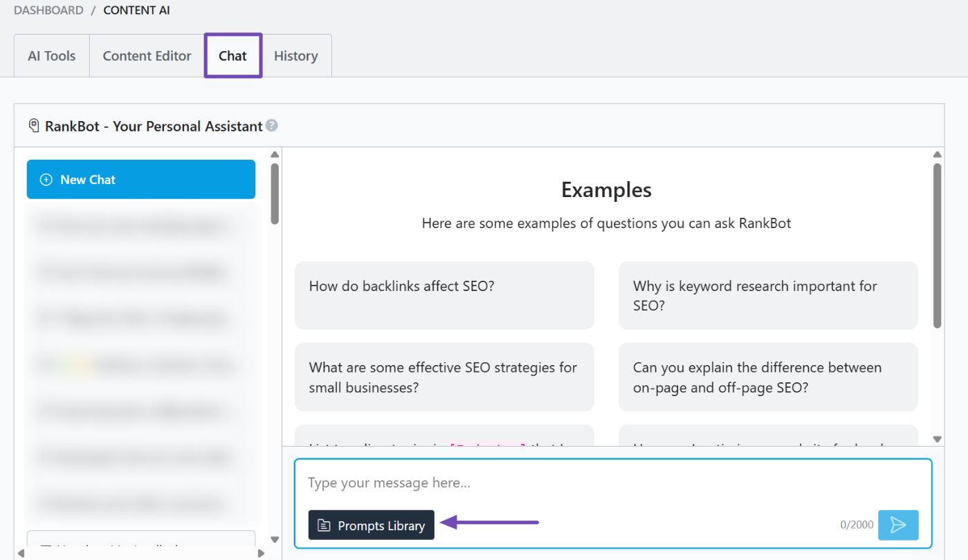This screenshot has height=560, width=968.
Task: Select on-page vs off-page SEO example
Action: (x=767, y=377)
